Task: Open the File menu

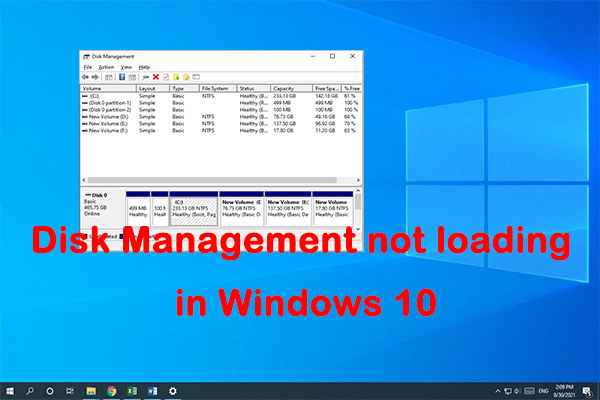Action: pos(88,67)
